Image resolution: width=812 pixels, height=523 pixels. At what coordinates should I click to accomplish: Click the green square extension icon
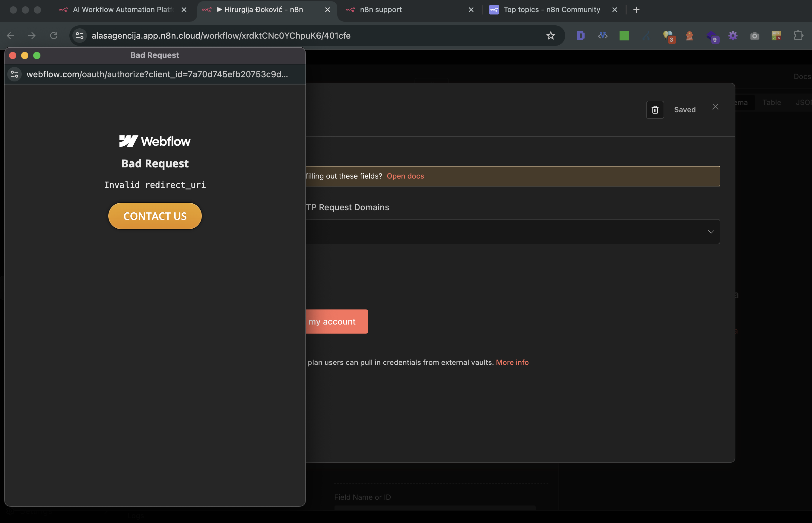(x=624, y=36)
